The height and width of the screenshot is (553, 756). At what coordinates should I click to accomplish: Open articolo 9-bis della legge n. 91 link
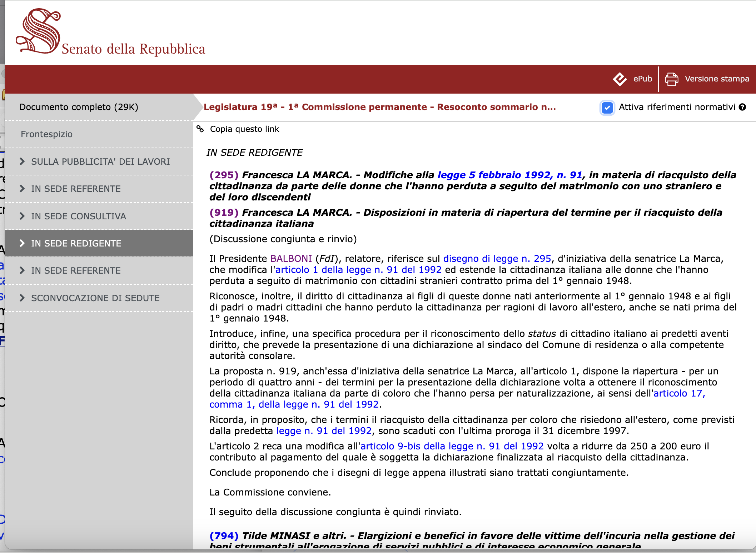(x=452, y=446)
